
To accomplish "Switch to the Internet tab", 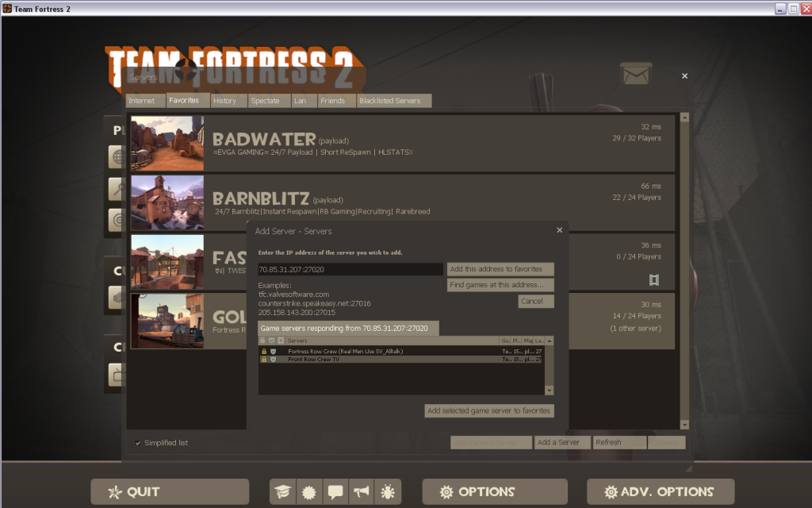I will (142, 101).
